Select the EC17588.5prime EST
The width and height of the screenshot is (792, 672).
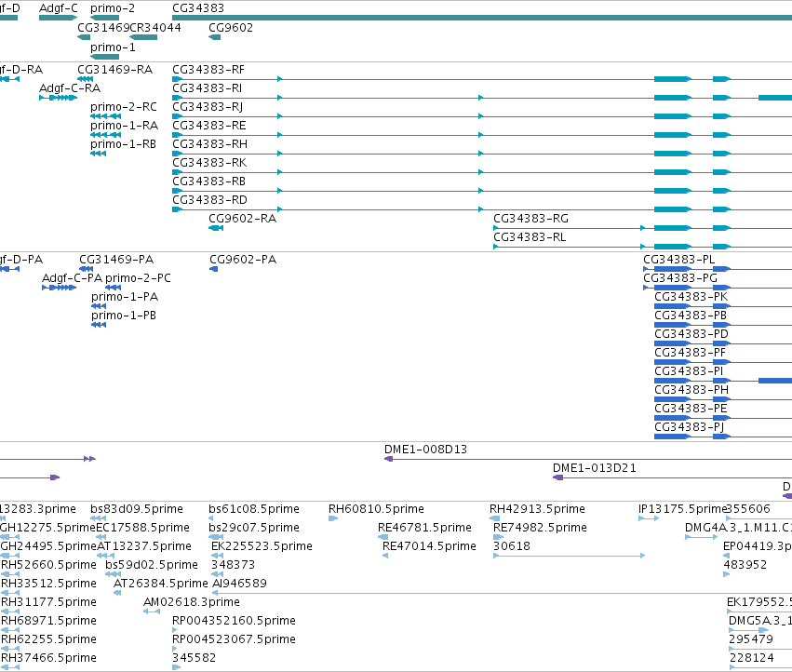101,537
